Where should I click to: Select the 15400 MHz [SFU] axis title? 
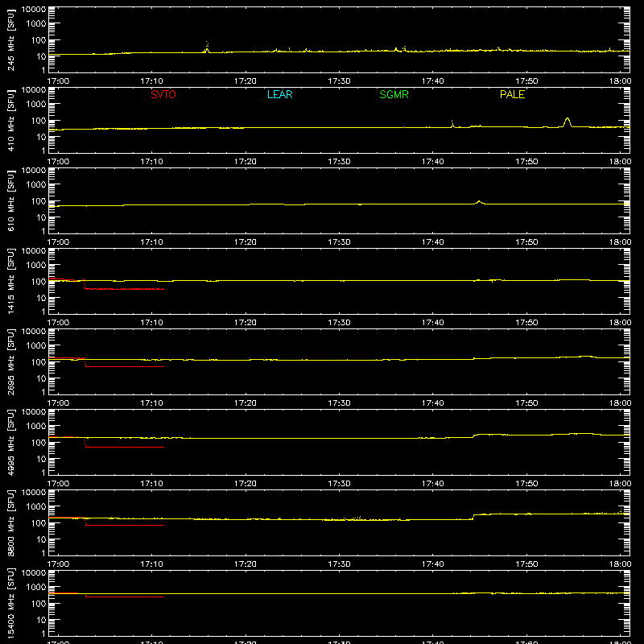[11, 603]
